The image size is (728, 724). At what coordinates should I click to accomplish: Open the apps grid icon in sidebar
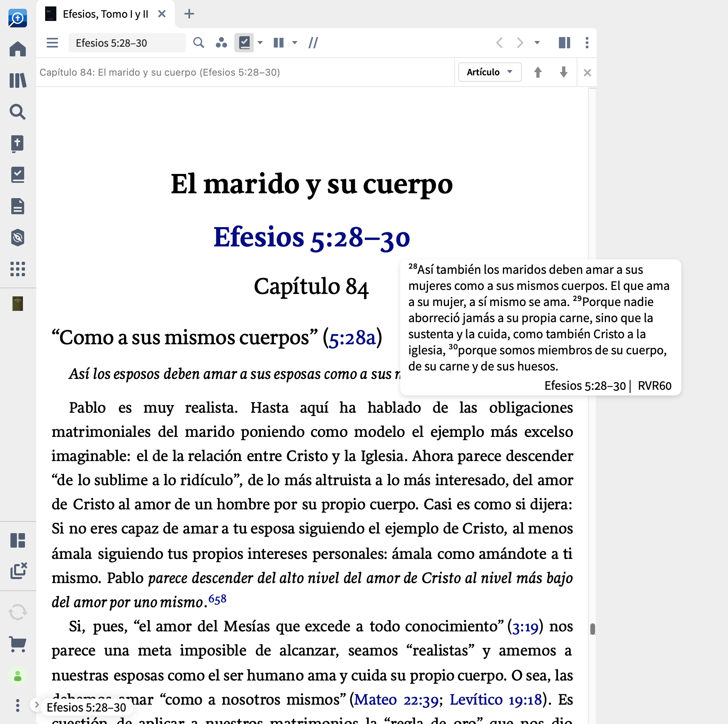tap(18, 269)
